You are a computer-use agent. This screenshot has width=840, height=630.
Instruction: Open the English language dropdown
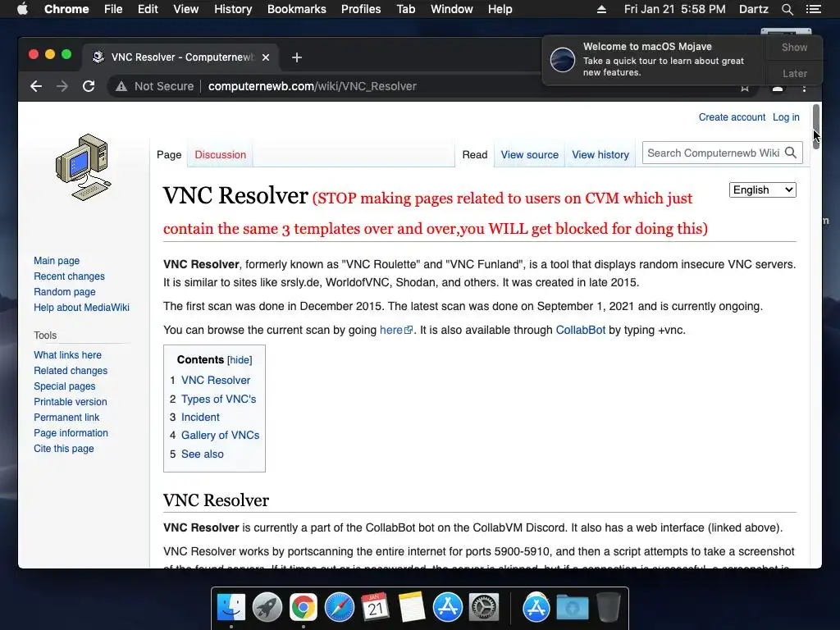point(762,189)
